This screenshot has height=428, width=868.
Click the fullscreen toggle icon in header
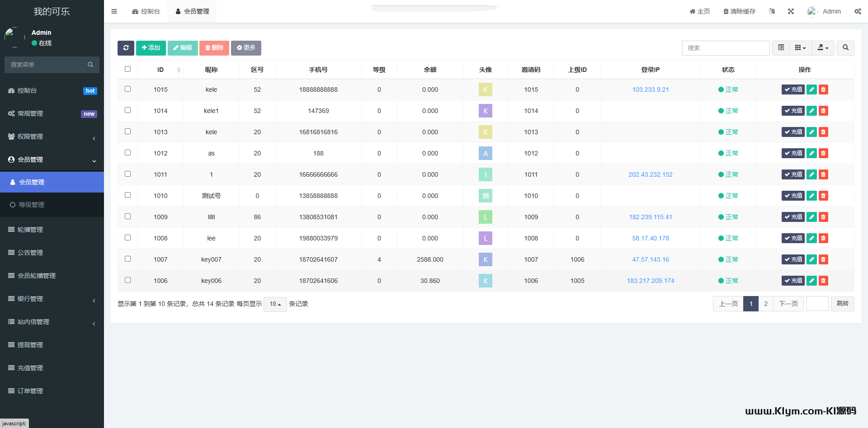(x=791, y=11)
